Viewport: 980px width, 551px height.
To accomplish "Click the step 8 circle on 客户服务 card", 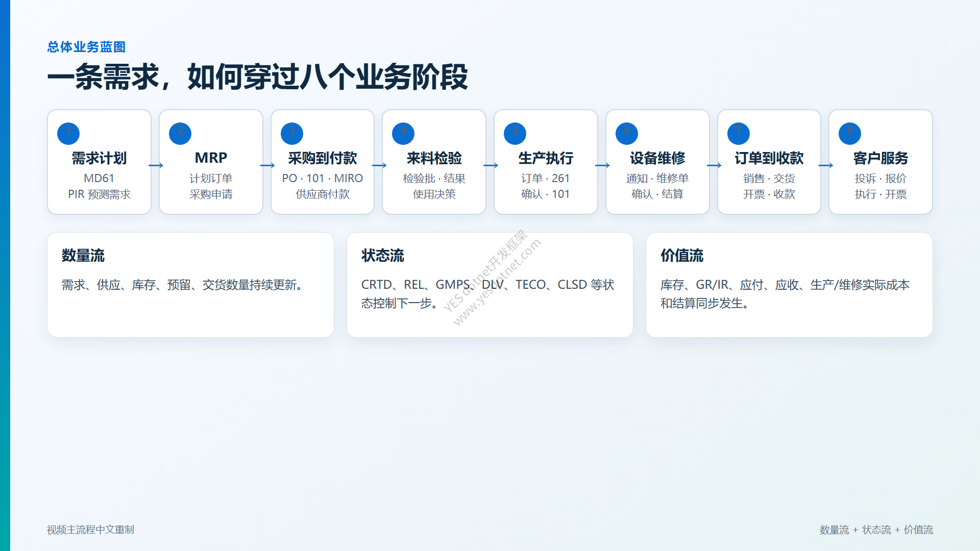I will (850, 134).
